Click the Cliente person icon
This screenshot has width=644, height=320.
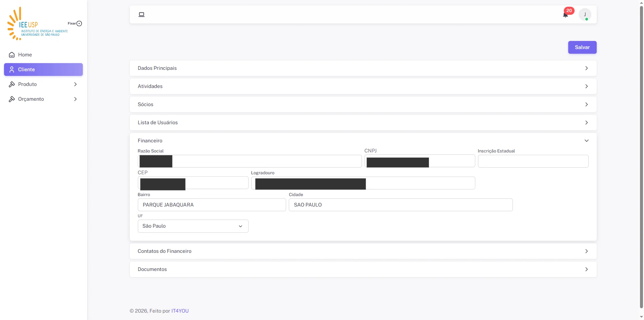(x=12, y=70)
